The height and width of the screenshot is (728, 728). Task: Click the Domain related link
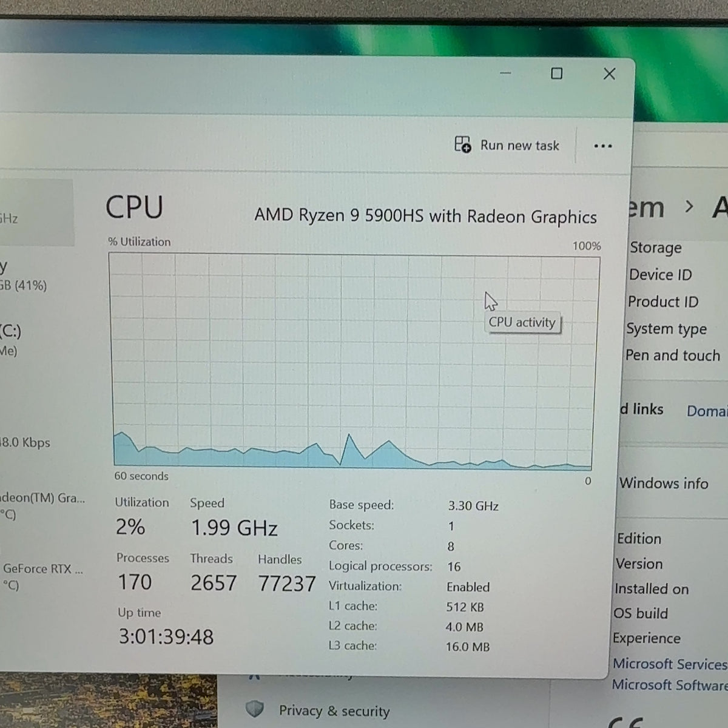(x=707, y=411)
